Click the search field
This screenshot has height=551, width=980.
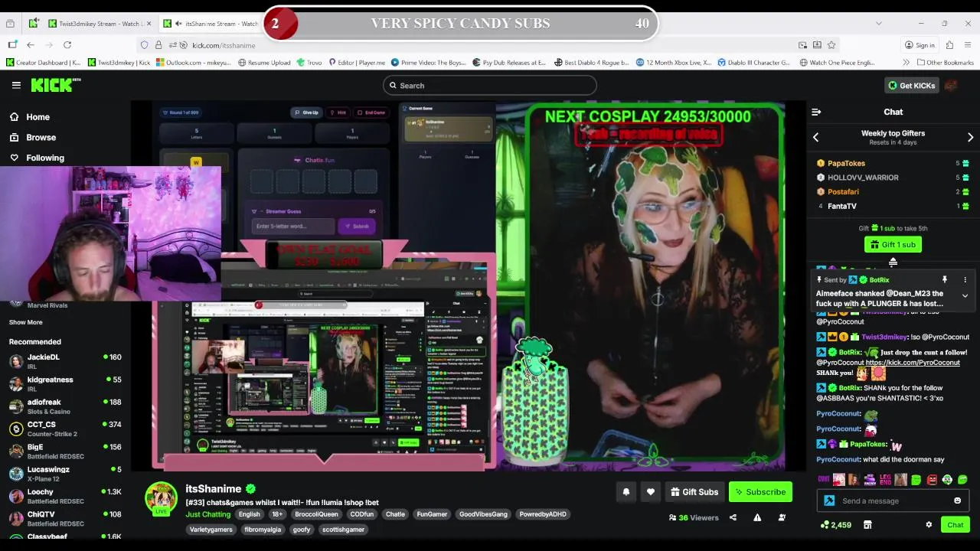pyautogui.click(x=490, y=85)
